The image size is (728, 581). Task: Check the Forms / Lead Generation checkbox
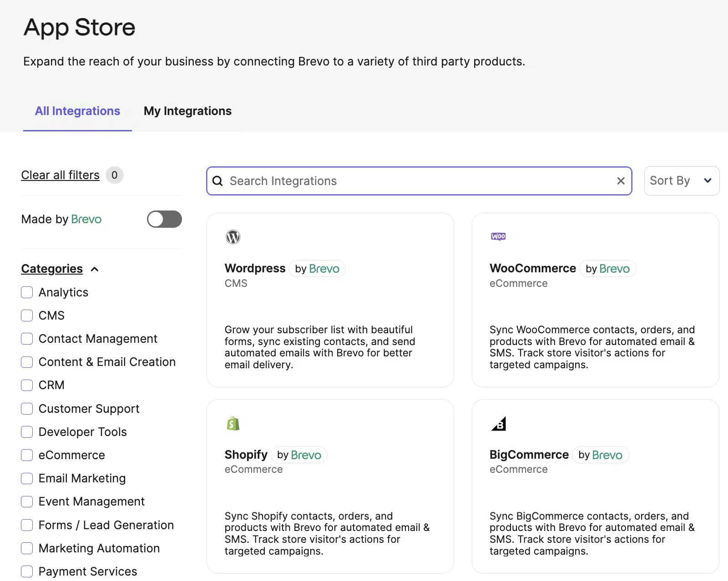click(27, 525)
